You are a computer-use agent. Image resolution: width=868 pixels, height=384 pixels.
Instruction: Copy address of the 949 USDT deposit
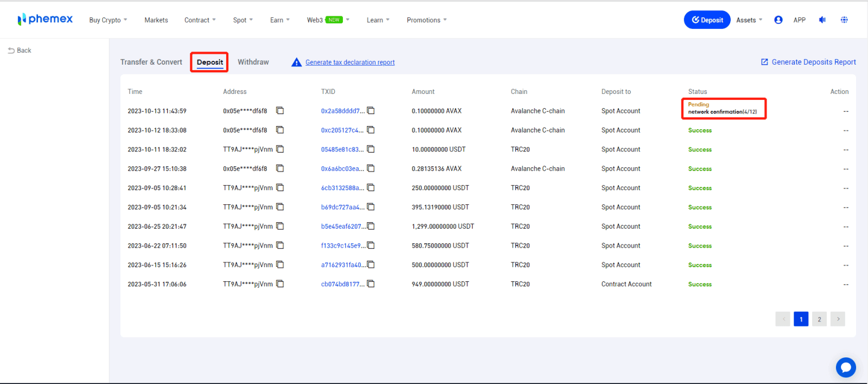click(x=280, y=284)
